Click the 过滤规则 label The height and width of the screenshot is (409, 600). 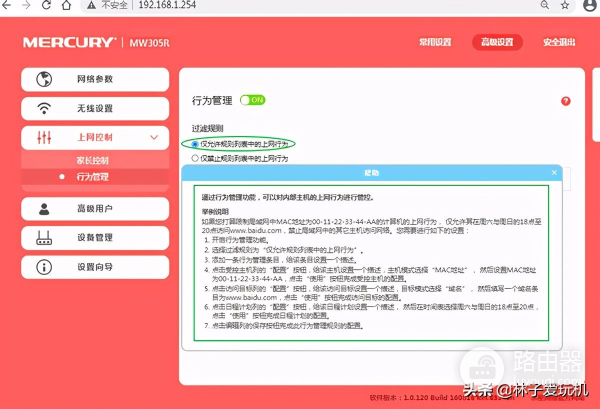click(x=207, y=128)
